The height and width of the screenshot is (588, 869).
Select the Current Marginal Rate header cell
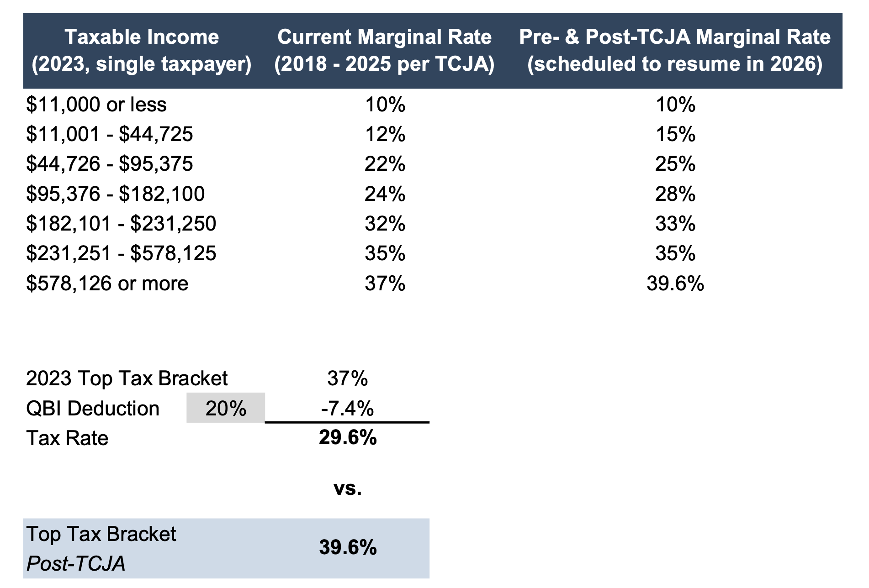tap(384, 50)
